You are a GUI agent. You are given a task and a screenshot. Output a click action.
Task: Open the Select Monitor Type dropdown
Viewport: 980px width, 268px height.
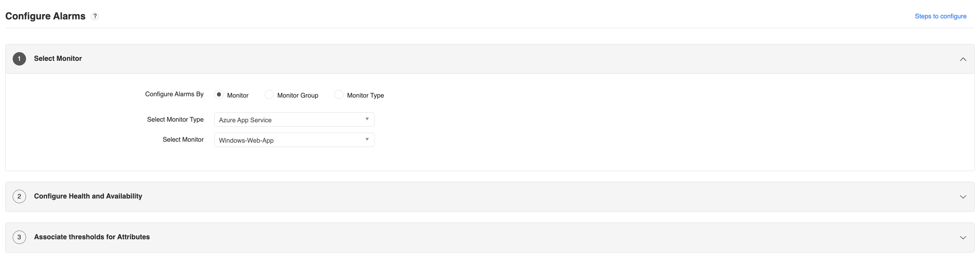[x=294, y=119]
